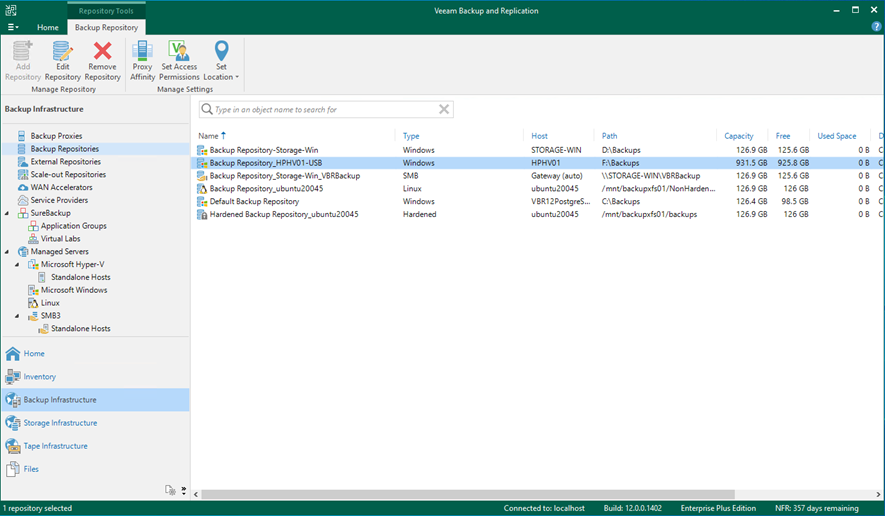
Task: Click the F:\Backups path cell
Action: point(620,163)
